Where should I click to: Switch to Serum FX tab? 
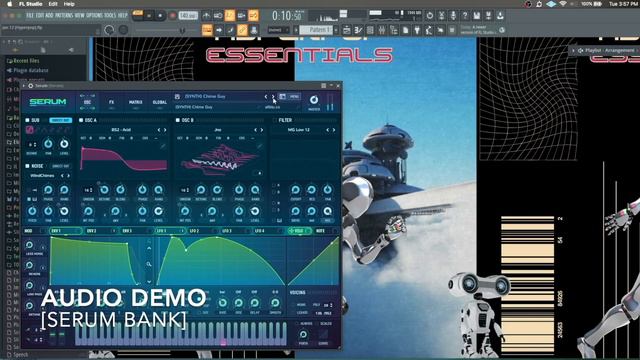click(111, 102)
